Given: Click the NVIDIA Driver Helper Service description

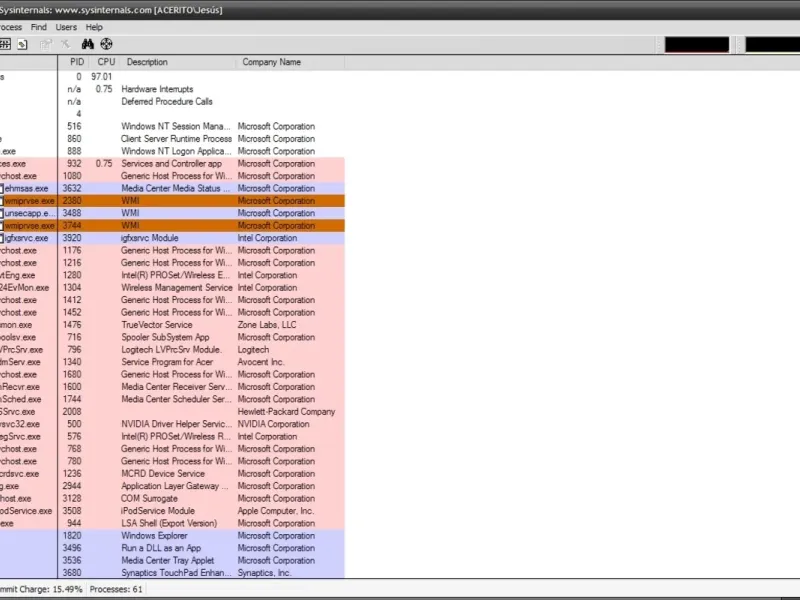Looking at the screenshot, I should pyautogui.click(x=176, y=424).
